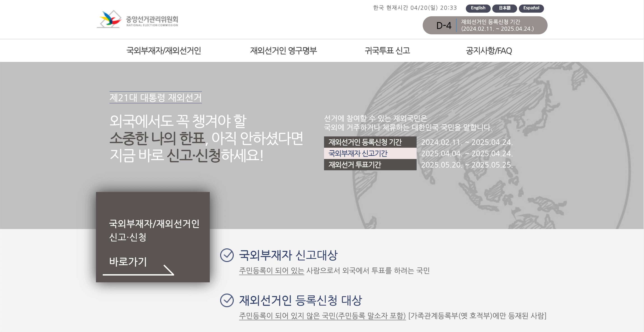Viewport: 644px width, 332px height.
Task: Switch the site language to 日本語
Action: pyautogui.click(x=504, y=8)
